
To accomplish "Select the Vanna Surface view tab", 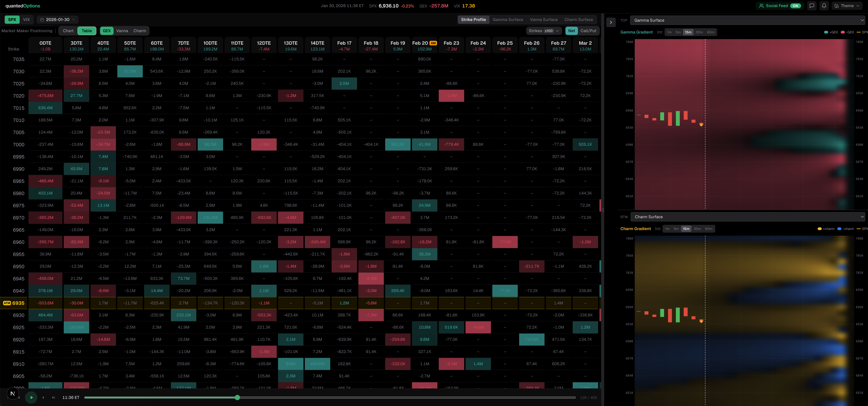I will [x=544, y=19].
